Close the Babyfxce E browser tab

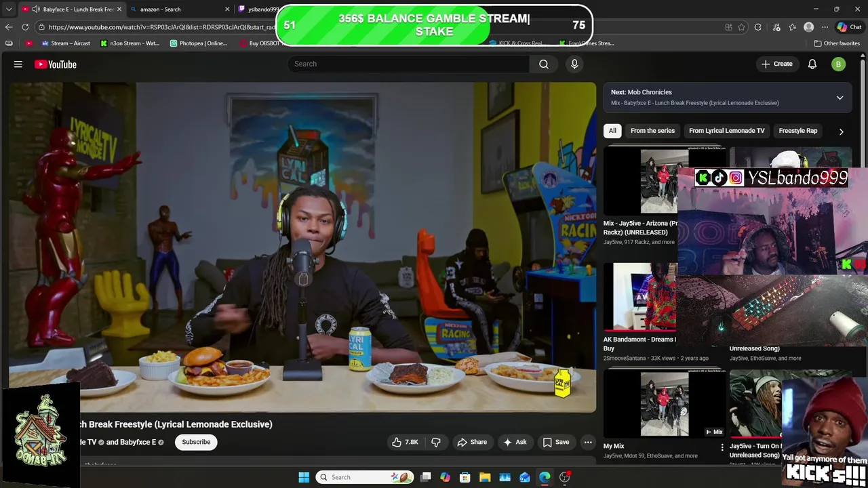[119, 9]
